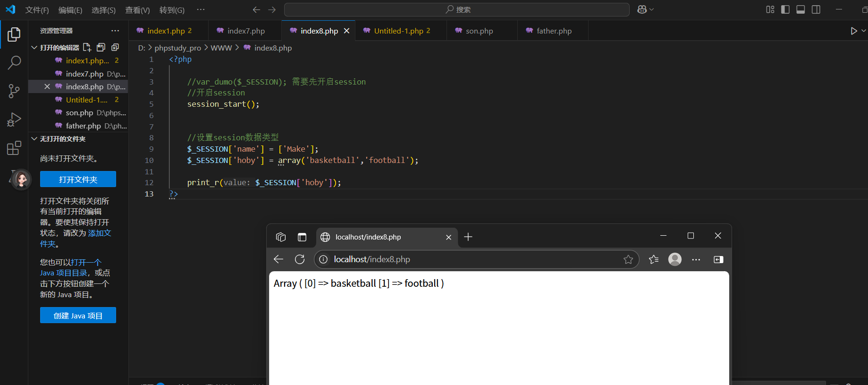Open a new browser tab with plus

tap(468, 237)
